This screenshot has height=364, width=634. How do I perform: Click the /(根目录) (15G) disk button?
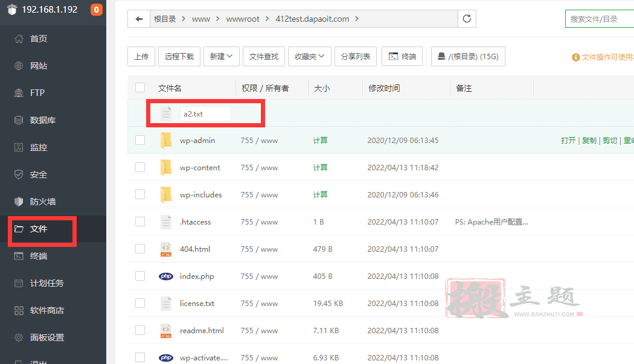pyautogui.click(x=468, y=56)
